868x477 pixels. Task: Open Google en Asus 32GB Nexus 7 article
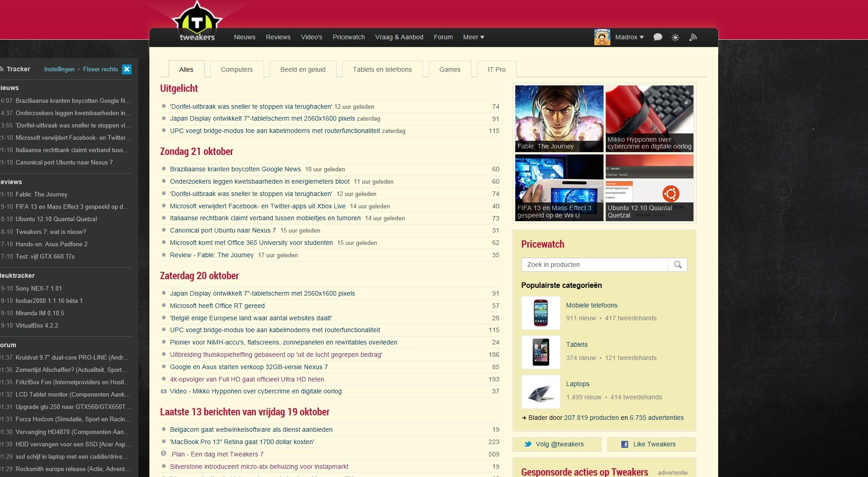(249, 367)
